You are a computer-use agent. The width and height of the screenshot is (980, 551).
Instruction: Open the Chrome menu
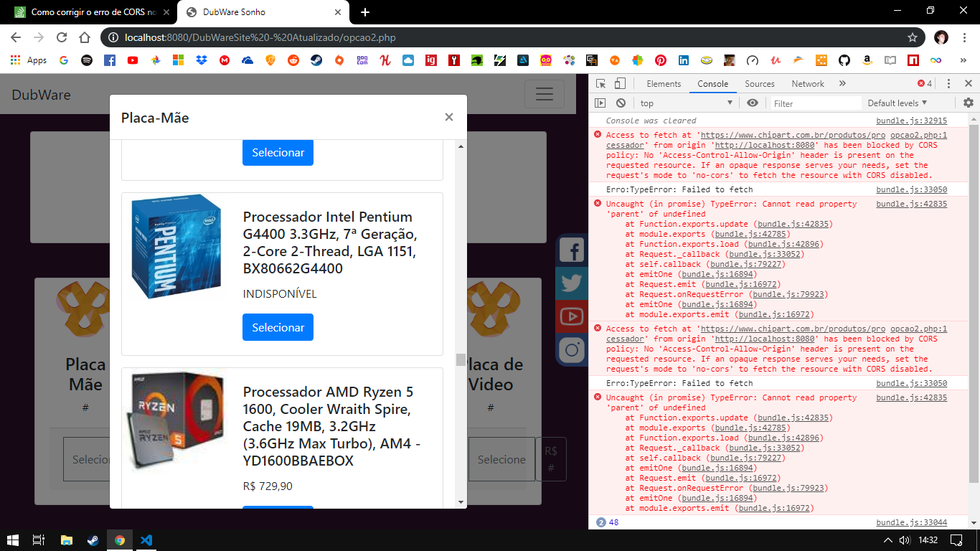click(965, 37)
